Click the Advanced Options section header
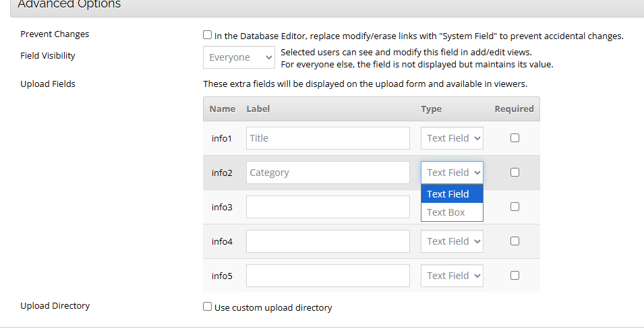 point(69,5)
